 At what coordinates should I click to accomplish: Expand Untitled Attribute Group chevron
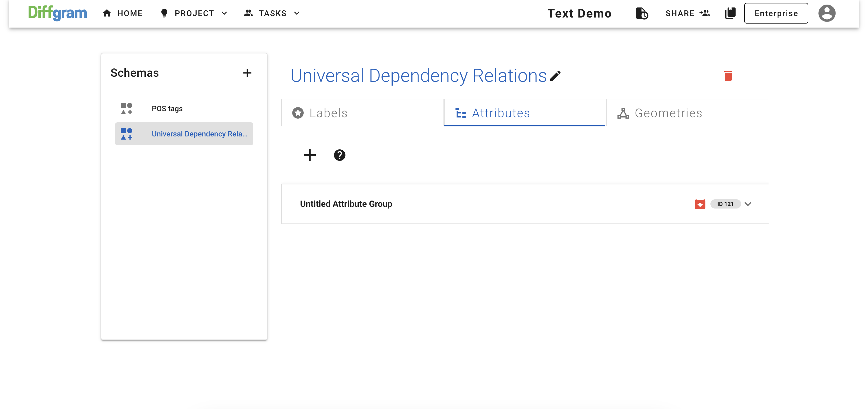748,204
